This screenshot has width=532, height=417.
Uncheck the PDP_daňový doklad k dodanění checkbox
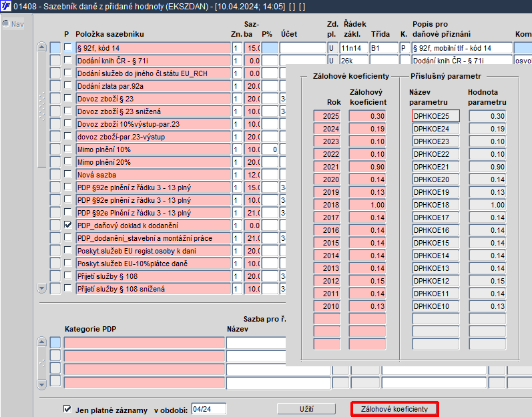[x=67, y=226]
